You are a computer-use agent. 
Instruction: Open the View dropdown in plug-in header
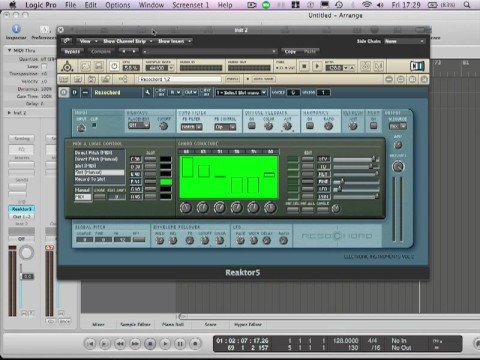88,41
